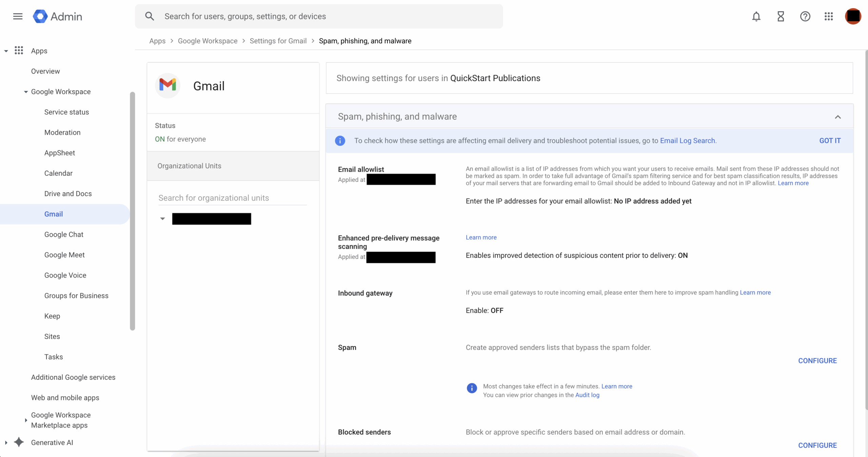Image resolution: width=868 pixels, height=457 pixels.
Task: Open Moderation in sidebar
Action: [x=62, y=132]
